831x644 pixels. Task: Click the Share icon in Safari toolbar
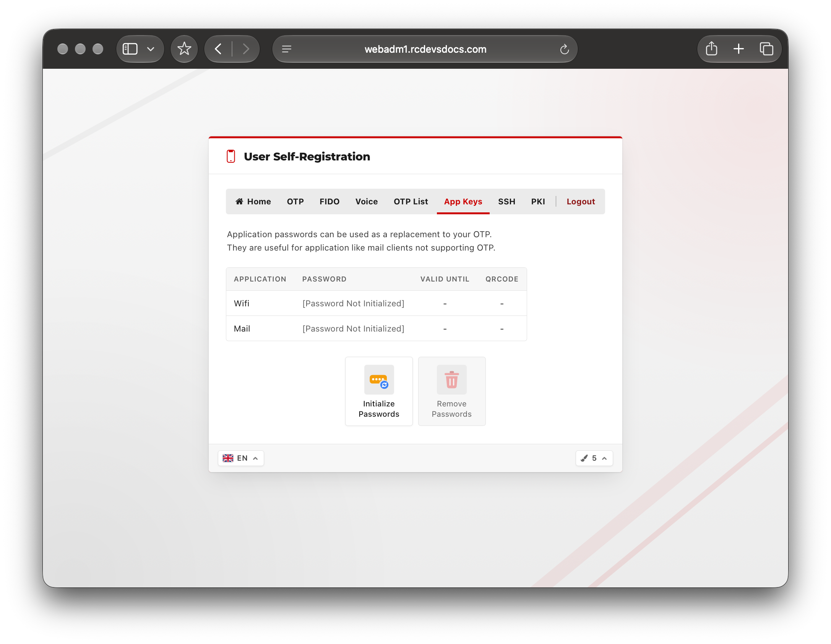coord(711,49)
